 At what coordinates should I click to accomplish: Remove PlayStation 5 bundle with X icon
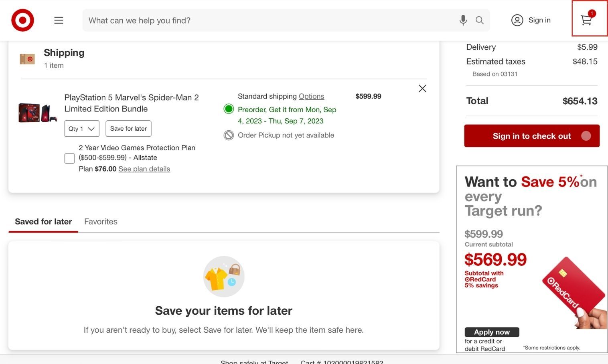(x=422, y=89)
